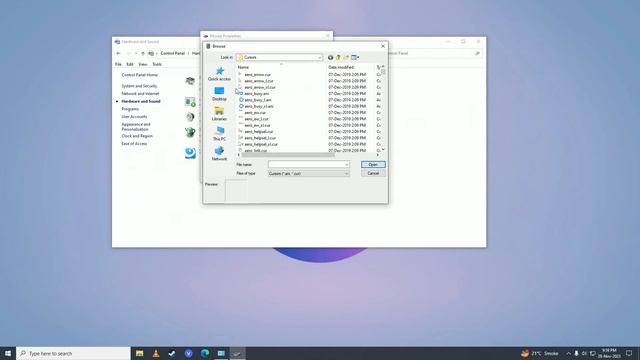Select This PC in the places bar

tap(219, 133)
